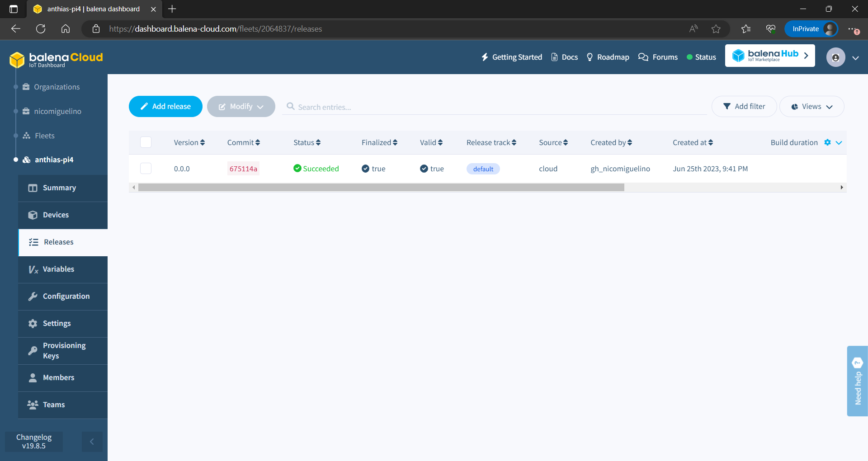Open the Modify dropdown

[241, 107]
